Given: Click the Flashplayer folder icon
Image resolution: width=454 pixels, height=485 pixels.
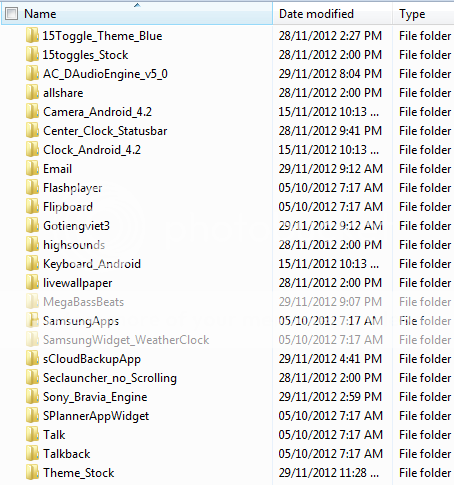Looking at the screenshot, I should click(32, 188).
